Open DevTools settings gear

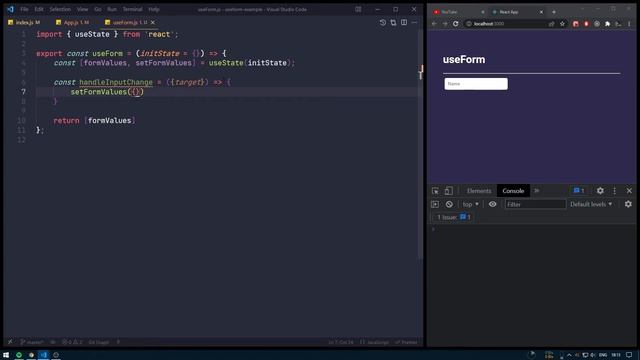point(600,191)
